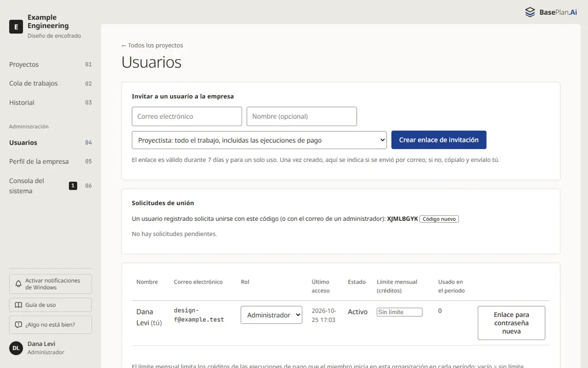Generate a new code with Código nuevo
588x368 pixels.
439,219
